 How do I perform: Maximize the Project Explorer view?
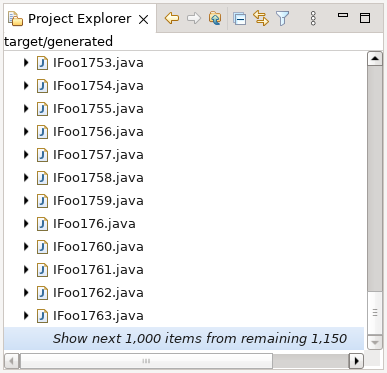(365, 18)
